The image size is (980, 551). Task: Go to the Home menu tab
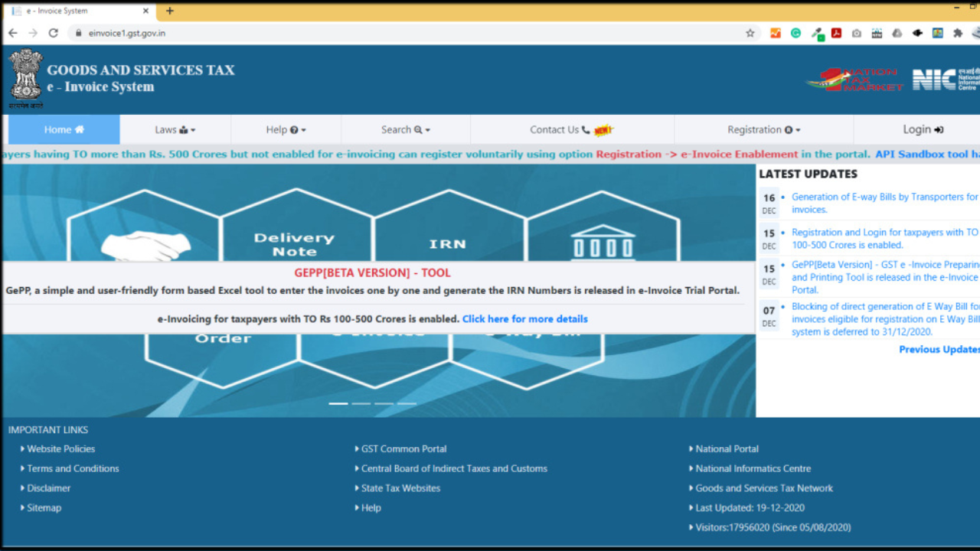pos(64,129)
